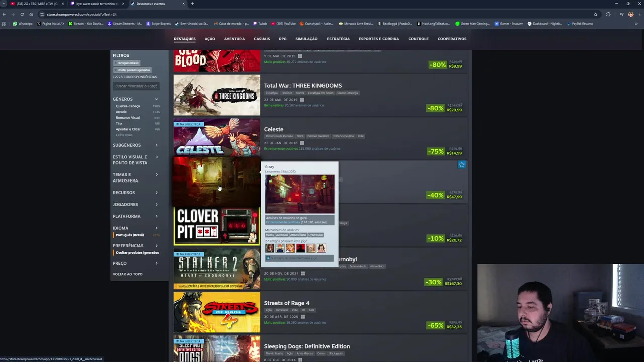Viewport: 644px width, 362px height.
Task: Click the Windows platform icon for Total War
Action: coord(302,100)
